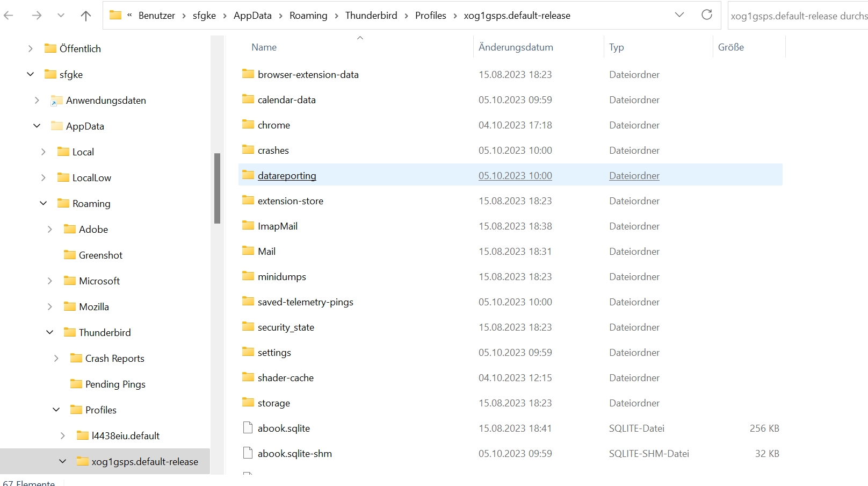
Task: Expand the Anwendungsdaten tree node
Action: (x=37, y=100)
